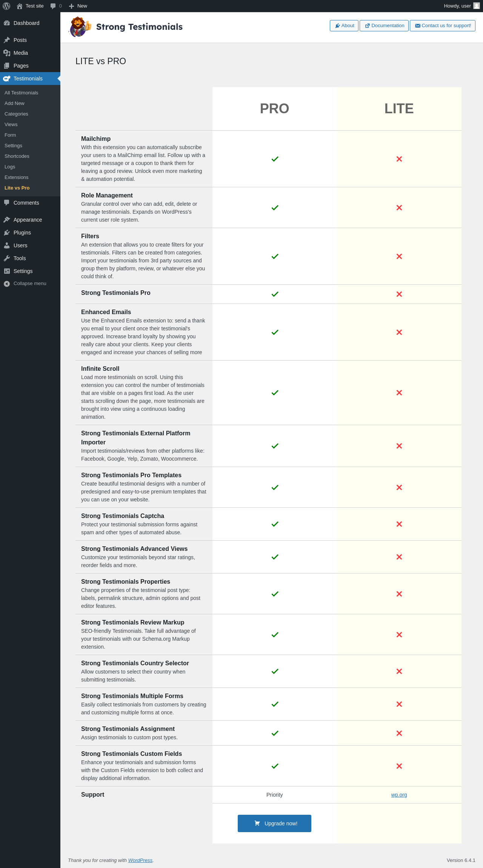Click the Plugins plug icon
Screen dimensions: 483x868
click(x=7, y=233)
